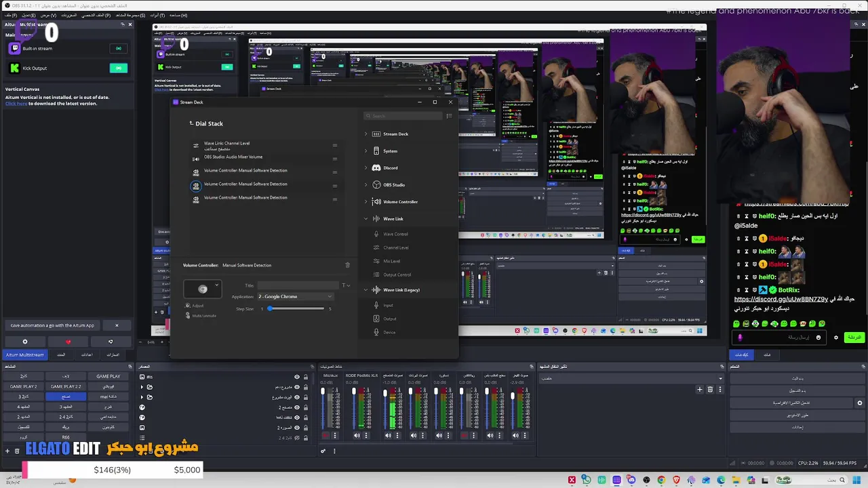Click the Stream Deck action search field
868x488 pixels.
pos(403,116)
